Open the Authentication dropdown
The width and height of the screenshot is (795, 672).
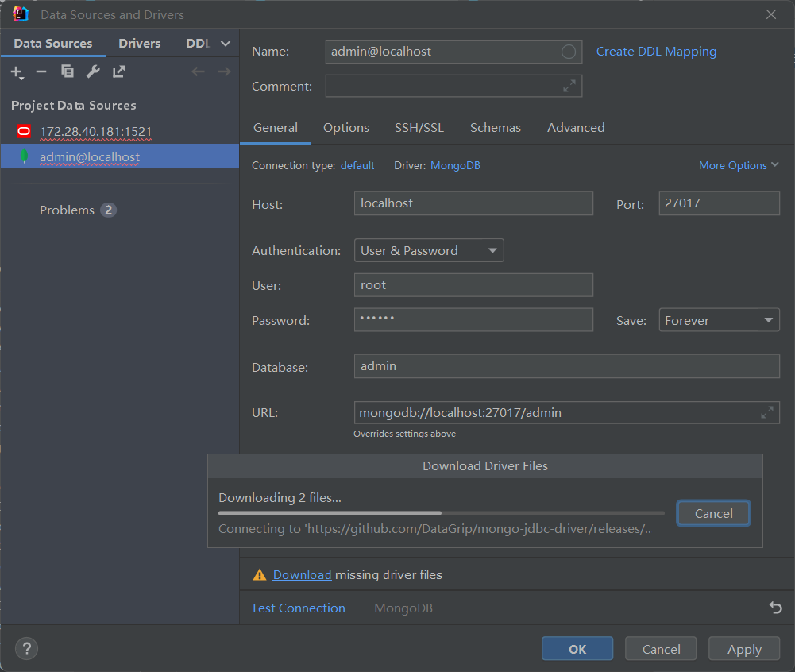(429, 251)
